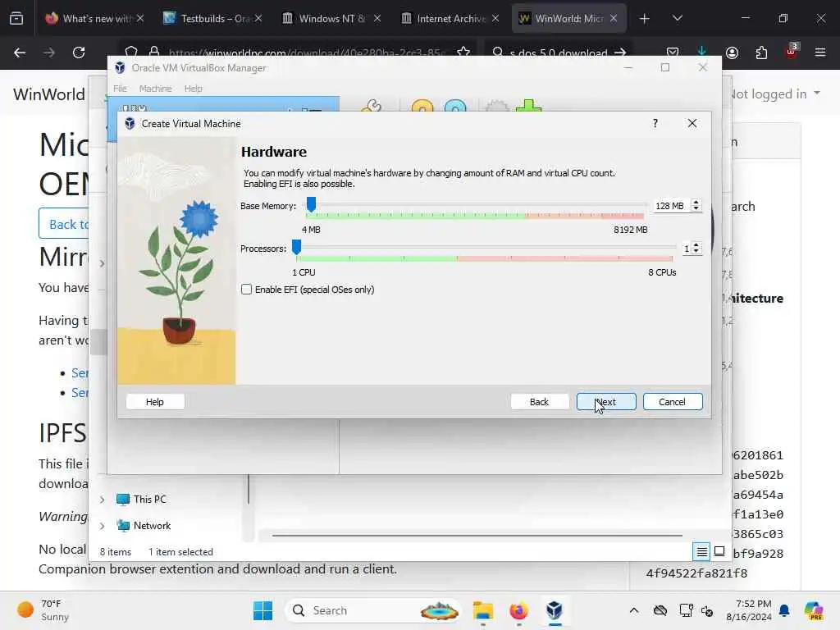The image size is (840, 630).
Task: Open the Not logged in dropdown on WinWorld
Action: [775, 94]
